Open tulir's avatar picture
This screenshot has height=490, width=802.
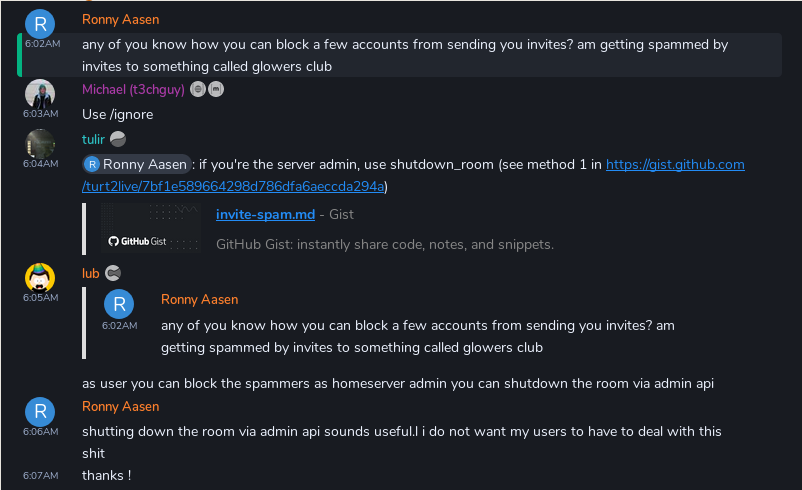pos(40,144)
